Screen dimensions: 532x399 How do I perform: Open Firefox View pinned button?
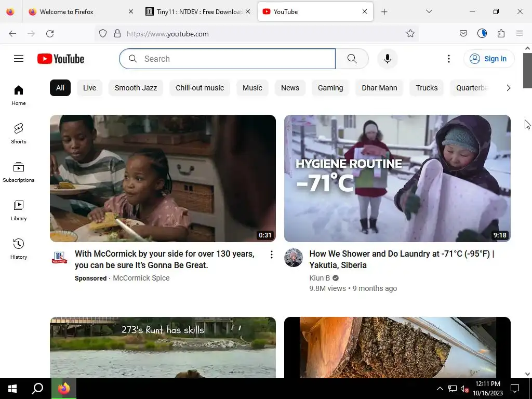10,12
